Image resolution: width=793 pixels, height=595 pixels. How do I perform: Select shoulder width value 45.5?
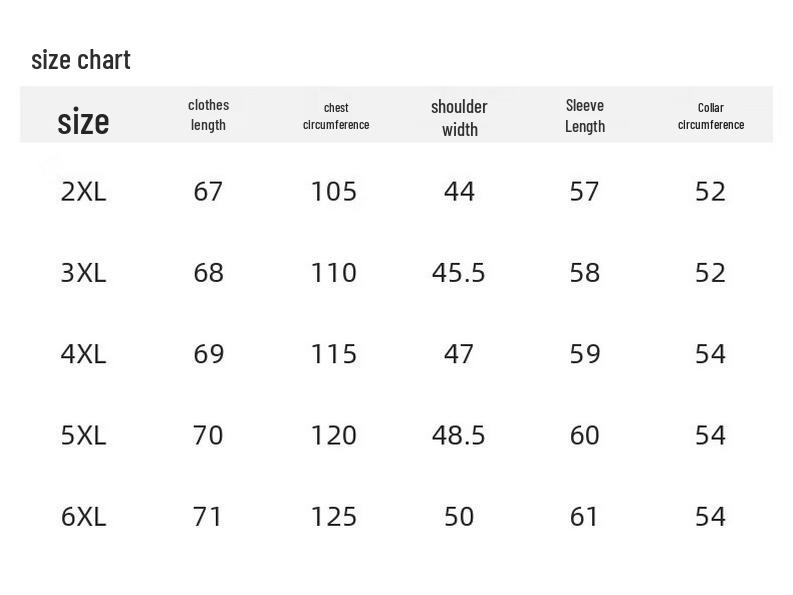459,272
